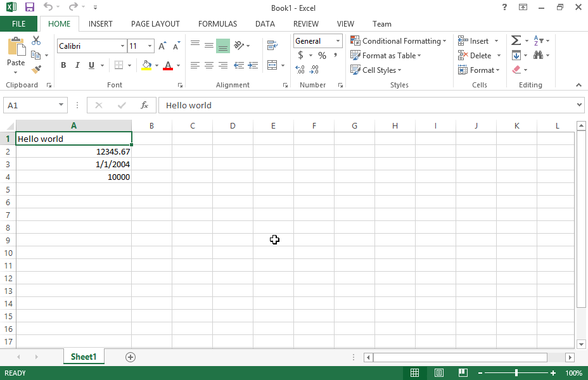
Task: Click the Cut scissors icon
Action: 36,41
